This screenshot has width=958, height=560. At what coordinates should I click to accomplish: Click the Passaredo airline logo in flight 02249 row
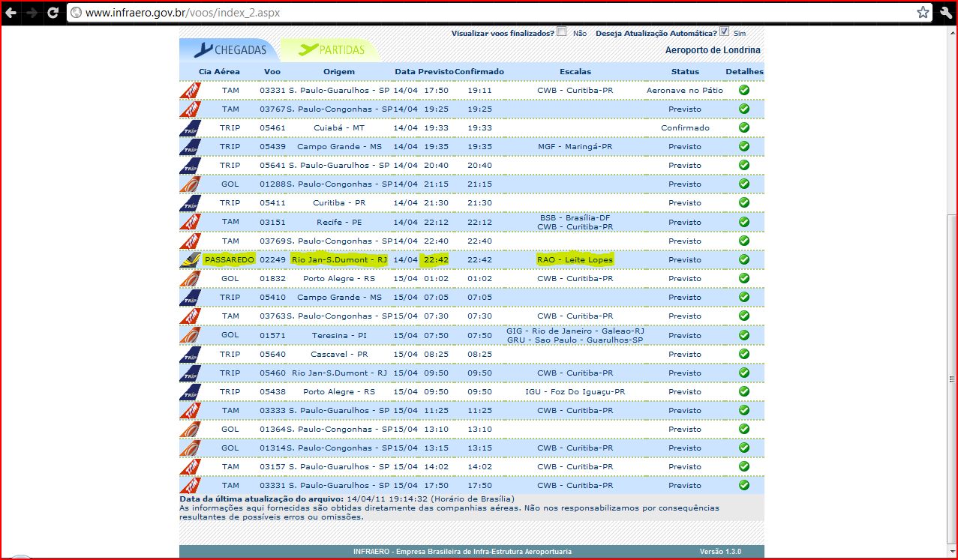coord(191,259)
